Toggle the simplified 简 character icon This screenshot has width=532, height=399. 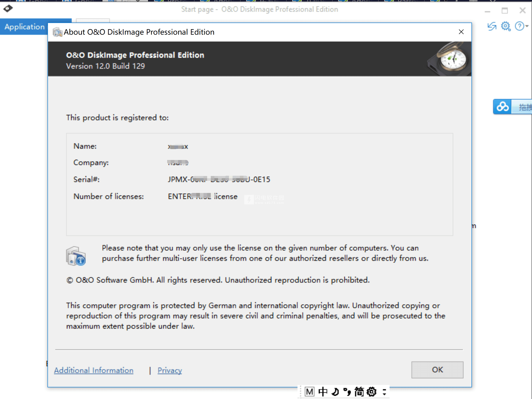point(359,391)
